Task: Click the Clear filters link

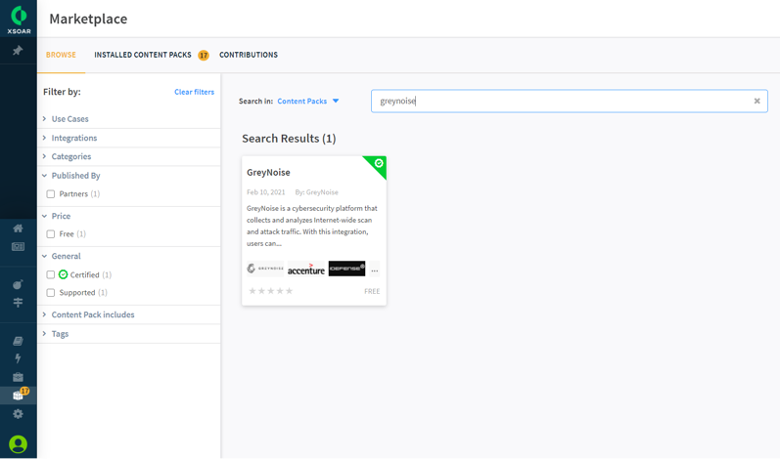Action: (x=194, y=92)
